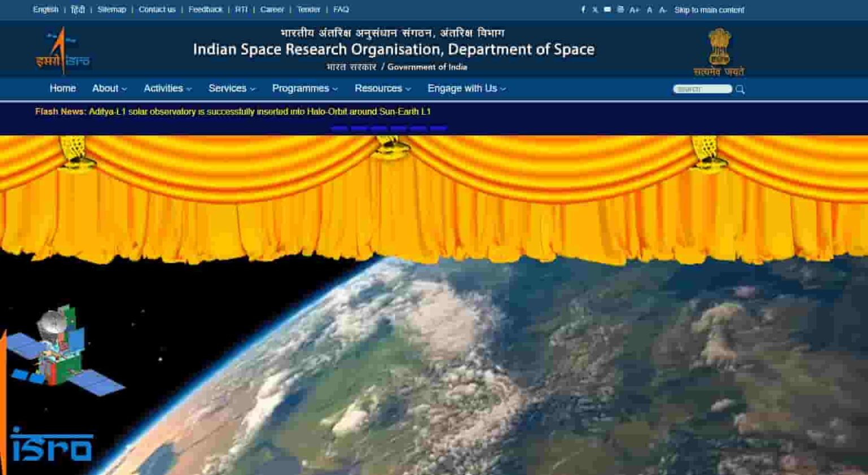Decrease text size using A- control

coord(663,9)
